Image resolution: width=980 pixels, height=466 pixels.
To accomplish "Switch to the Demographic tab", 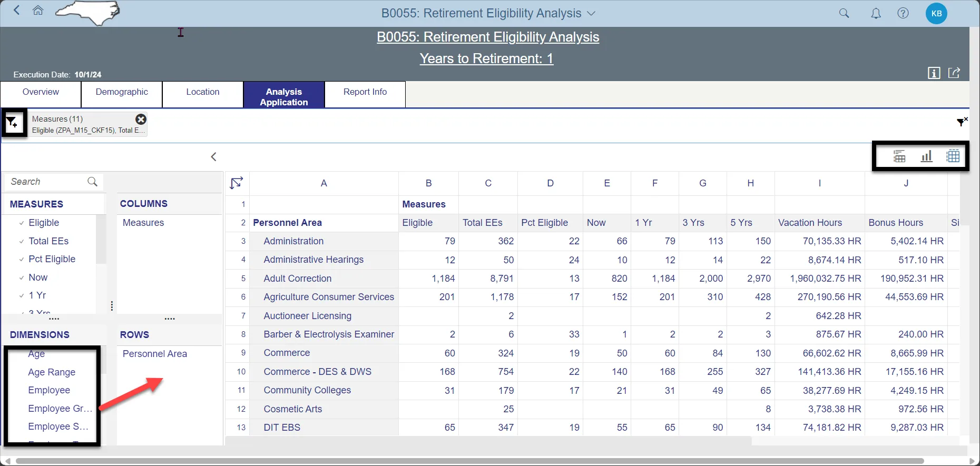I will [122, 92].
